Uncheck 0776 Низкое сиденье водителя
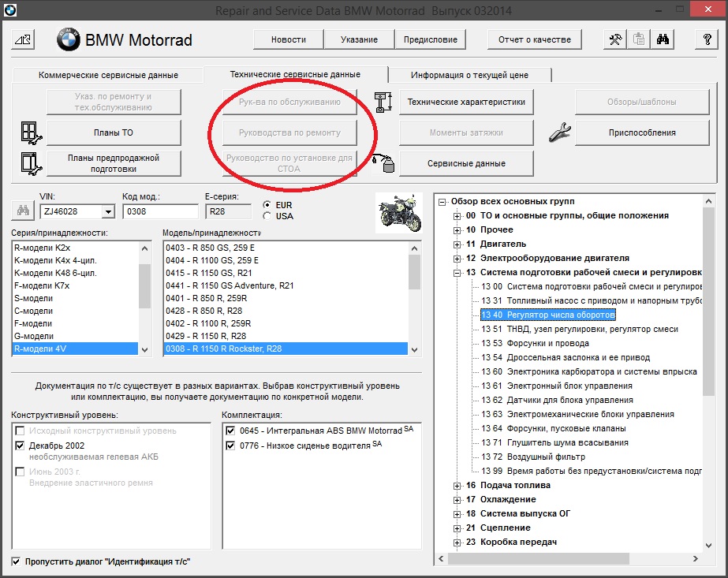Image resolution: width=728 pixels, height=578 pixels. 230,446
